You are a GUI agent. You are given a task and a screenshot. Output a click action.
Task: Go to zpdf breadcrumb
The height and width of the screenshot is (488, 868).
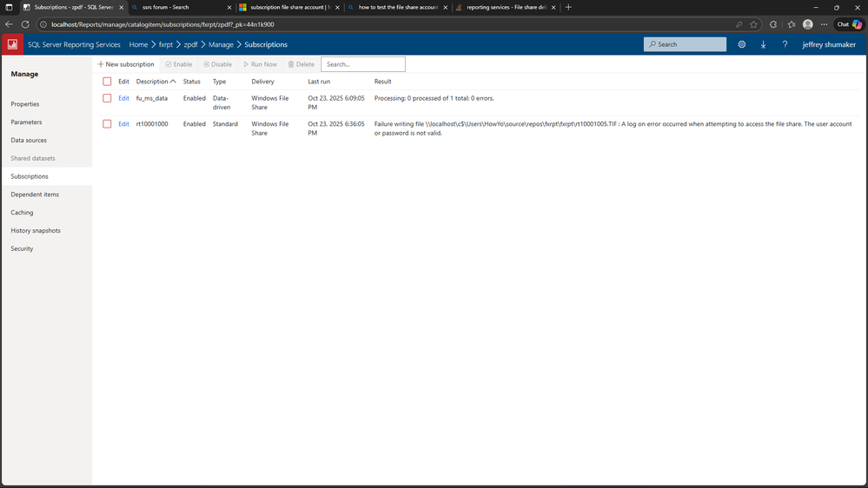click(x=190, y=45)
